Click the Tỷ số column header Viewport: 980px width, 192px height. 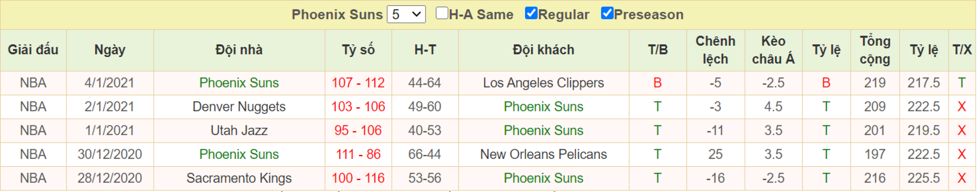[358, 50]
